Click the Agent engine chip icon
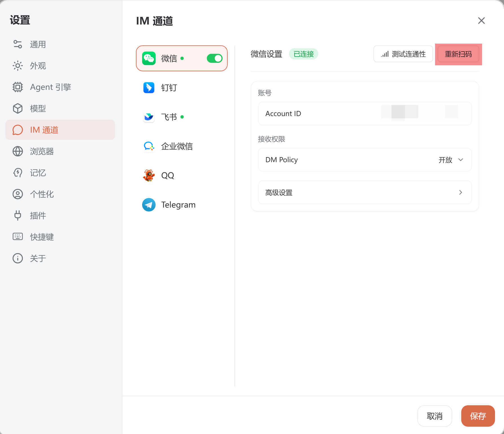This screenshot has width=504, height=434. pos(18,87)
